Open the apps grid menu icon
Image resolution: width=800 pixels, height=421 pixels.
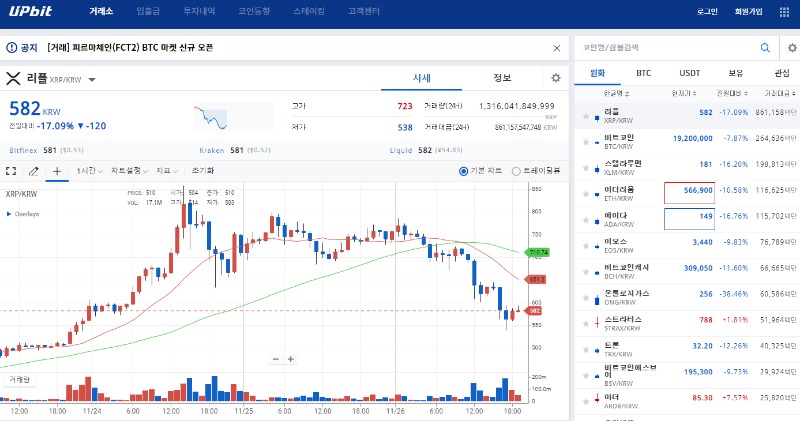[x=785, y=12]
